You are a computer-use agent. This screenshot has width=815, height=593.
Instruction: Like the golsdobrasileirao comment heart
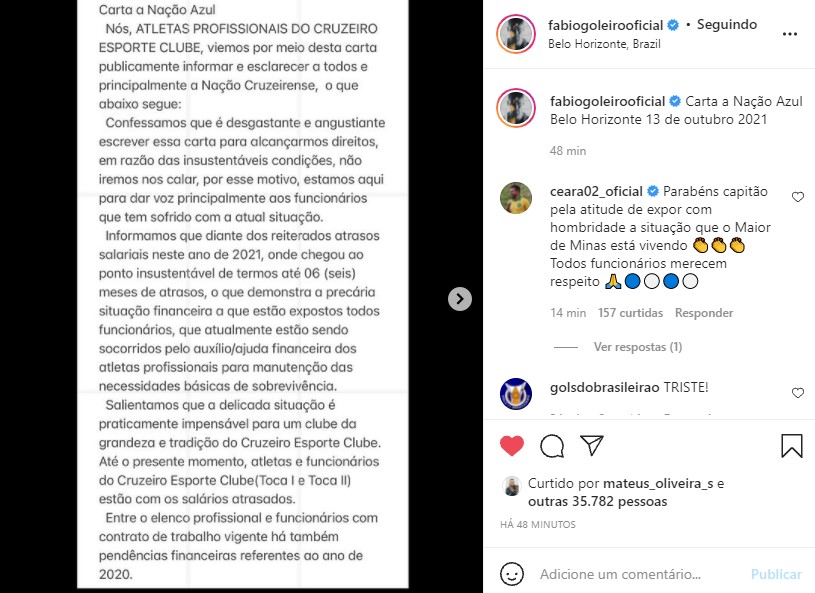(x=797, y=393)
